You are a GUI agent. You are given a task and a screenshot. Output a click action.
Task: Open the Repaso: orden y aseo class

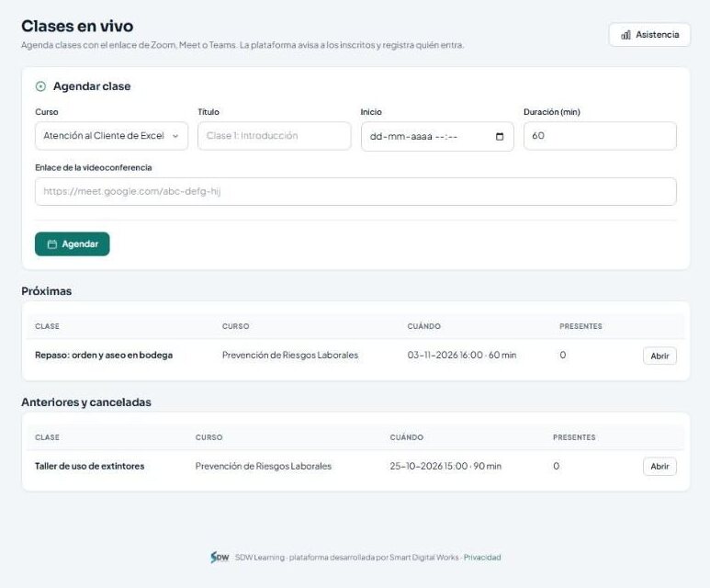[659, 356]
